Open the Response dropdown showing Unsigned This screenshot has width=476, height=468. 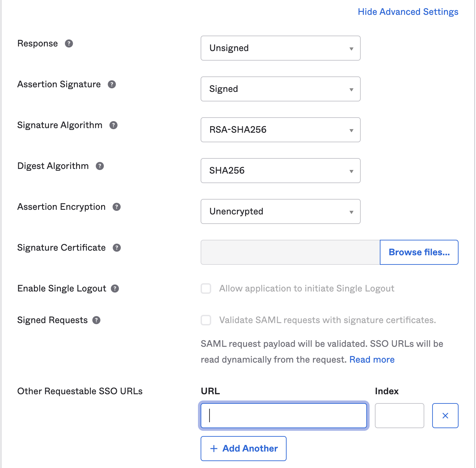280,48
